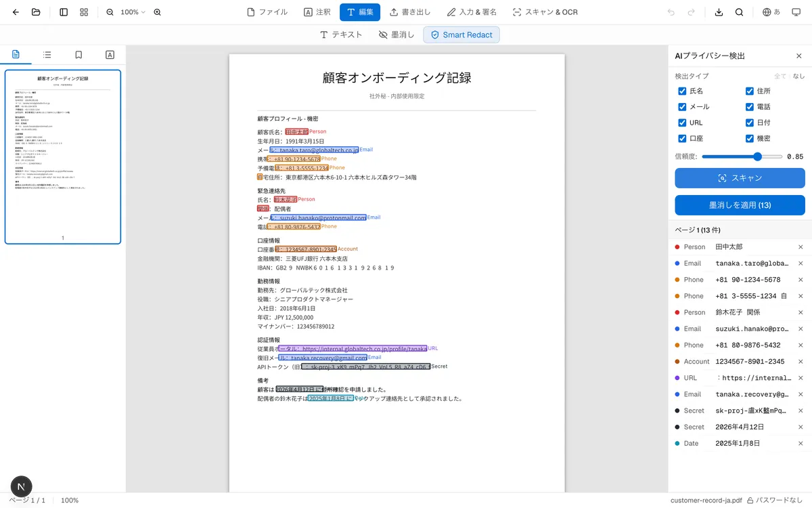Remove the Date 2025年1月8日 detection
The width and height of the screenshot is (812, 508).
[x=800, y=444]
